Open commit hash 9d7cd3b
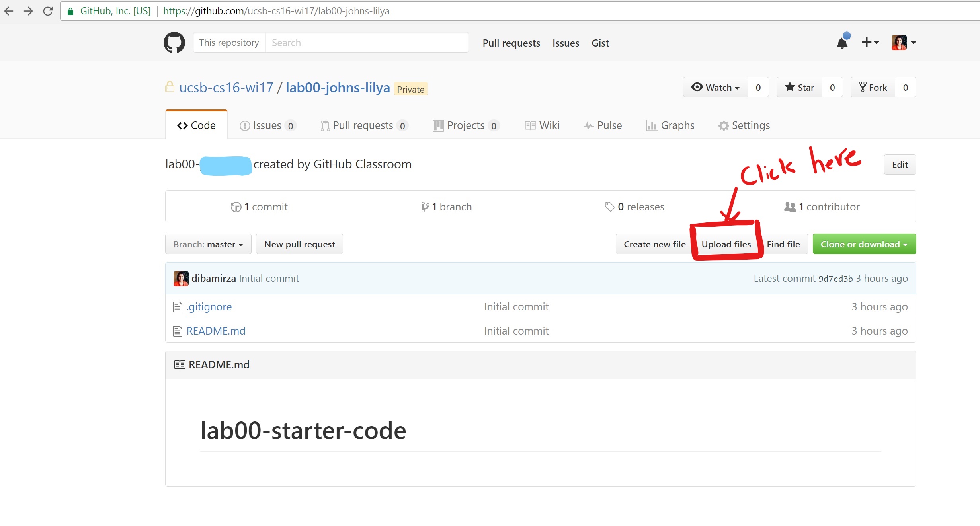The width and height of the screenshot is (980, 526). coord(836,279)
